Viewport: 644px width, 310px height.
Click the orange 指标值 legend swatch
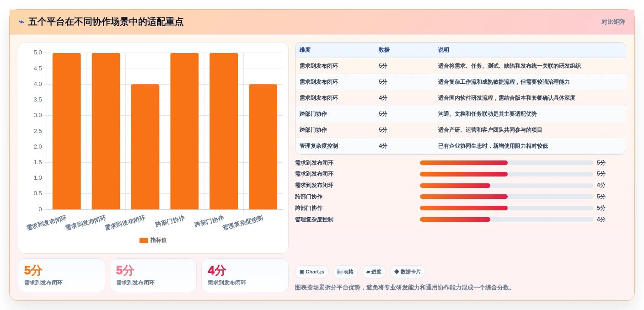click(144, 241)
